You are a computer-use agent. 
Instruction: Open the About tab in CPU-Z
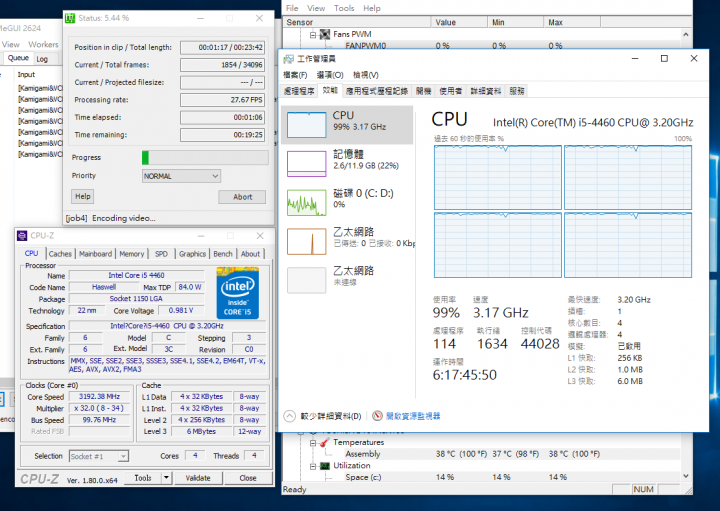pos(250,254)
